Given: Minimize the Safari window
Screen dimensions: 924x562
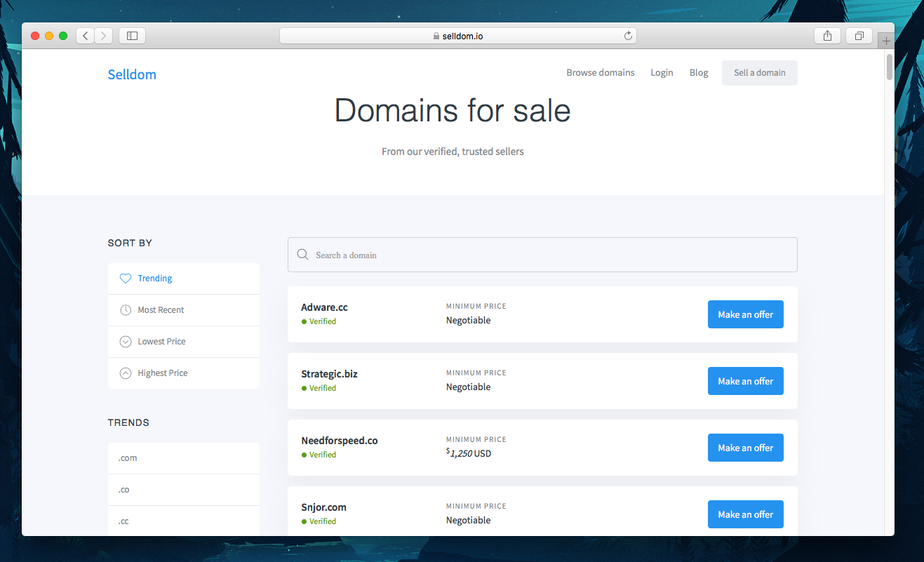Looking at the screenshot, I should tap(49, 36).
